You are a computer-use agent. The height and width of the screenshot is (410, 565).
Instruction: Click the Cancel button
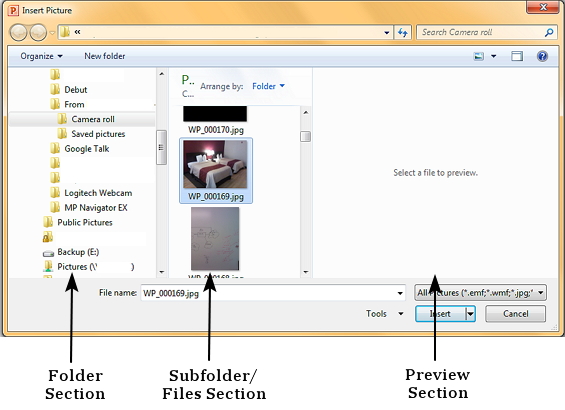click(516, 314)
